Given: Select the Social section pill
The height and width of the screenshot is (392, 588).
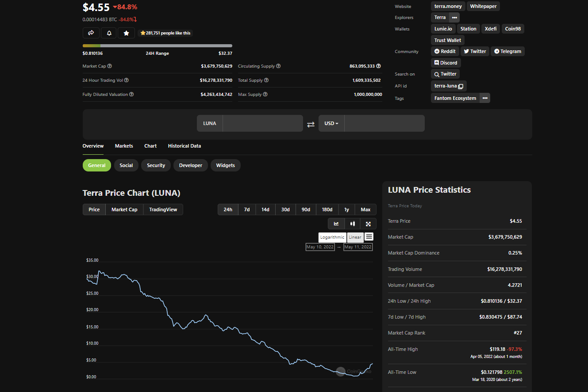Looking at the screenshot, I should coord(126,165).
